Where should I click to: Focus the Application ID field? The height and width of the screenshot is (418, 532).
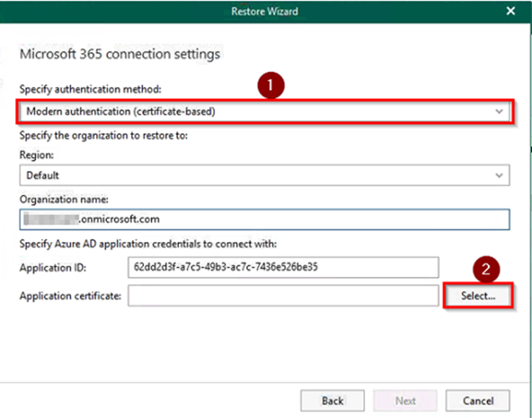(283, 267)
